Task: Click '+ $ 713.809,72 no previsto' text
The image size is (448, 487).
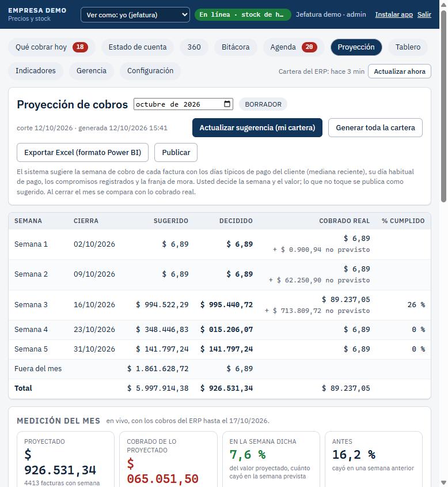Action: [x=317, y=311]
